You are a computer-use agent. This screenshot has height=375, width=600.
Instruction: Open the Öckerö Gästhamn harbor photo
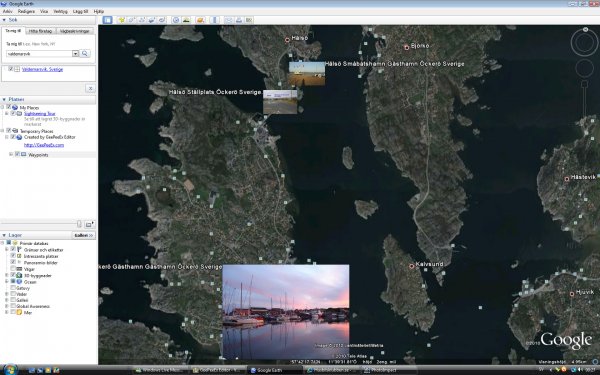(x=286, y=312)
